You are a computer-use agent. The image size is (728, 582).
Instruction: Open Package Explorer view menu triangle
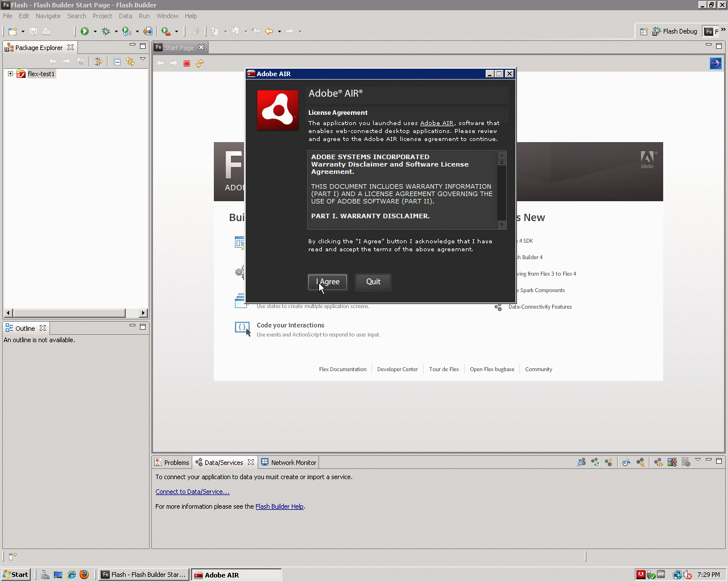click(143, 59)
